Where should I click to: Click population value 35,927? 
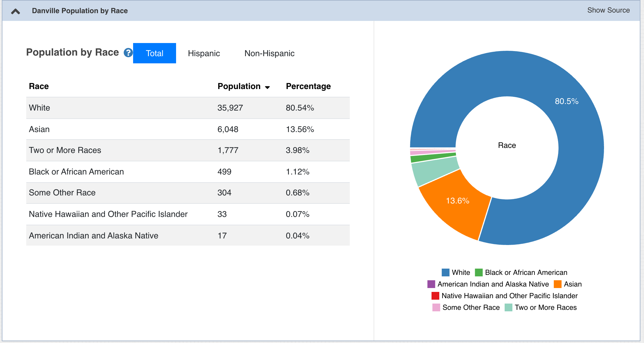pyautogui.click(x=230, y=108)
